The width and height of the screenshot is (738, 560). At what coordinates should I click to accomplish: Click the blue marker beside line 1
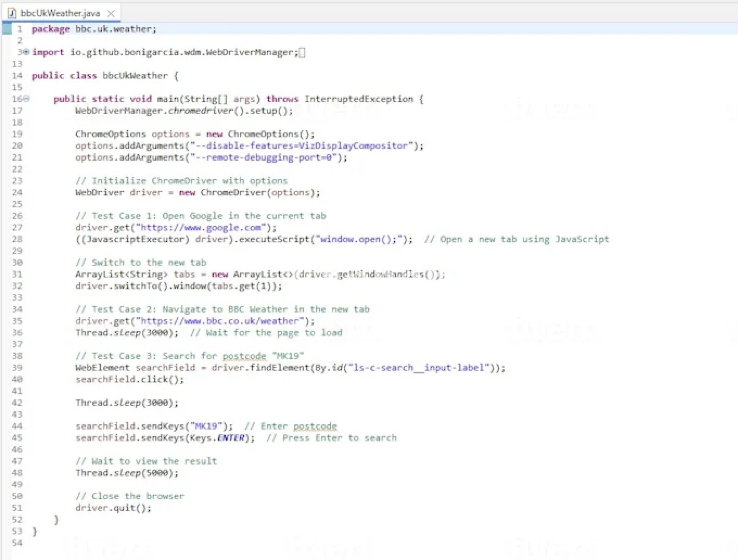tap(7, 29)
